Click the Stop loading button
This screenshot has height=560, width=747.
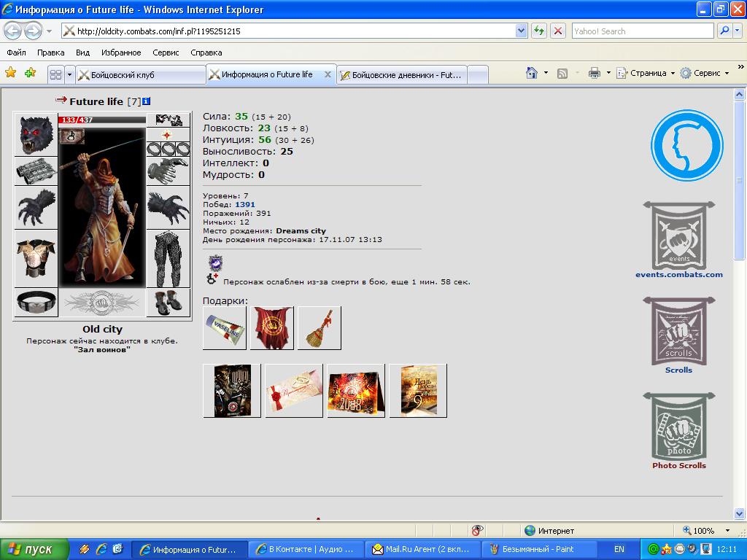[x=557, y=31]
